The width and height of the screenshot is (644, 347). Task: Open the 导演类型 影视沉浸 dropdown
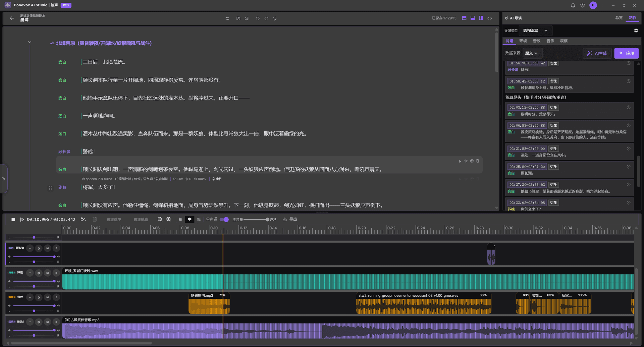click(x=535, y=31)
